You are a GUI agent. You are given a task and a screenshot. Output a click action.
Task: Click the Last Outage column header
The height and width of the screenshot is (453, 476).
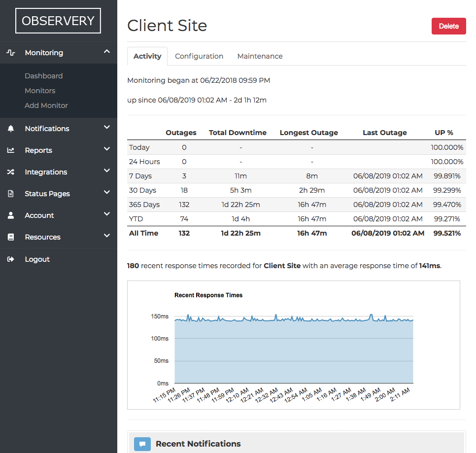385,133
